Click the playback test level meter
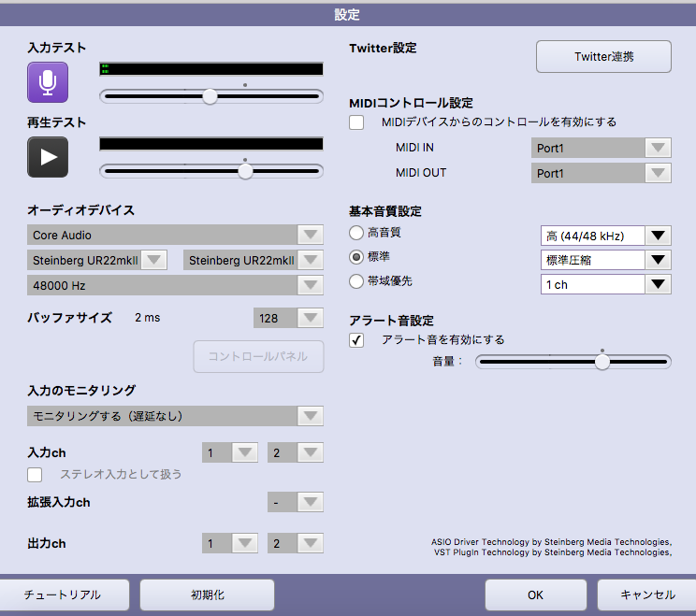Viewport: 696px width, 616px height. (211, 144)
